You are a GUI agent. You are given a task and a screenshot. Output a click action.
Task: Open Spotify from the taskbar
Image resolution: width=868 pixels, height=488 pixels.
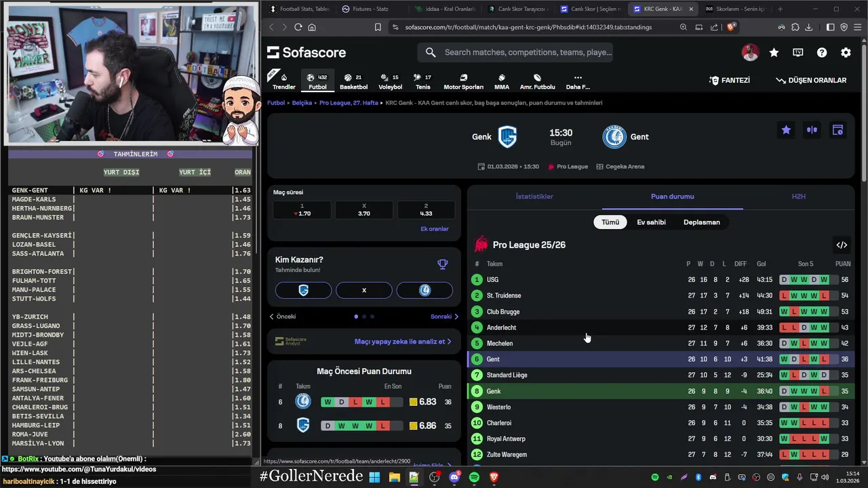(x=474, y=477)
